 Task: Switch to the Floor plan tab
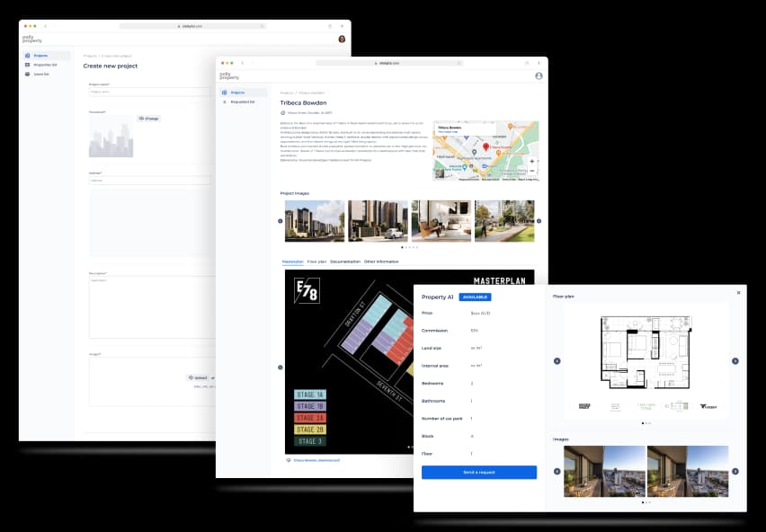[x=316, y=262]
